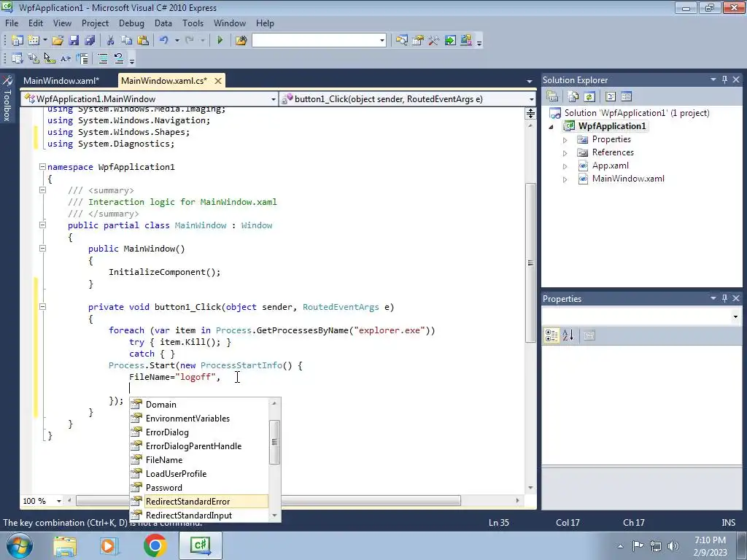Choose LoadUserProfile from IntelliSense list
The height and width of the screenshot is (560, 747).
(x=199, y=474)
